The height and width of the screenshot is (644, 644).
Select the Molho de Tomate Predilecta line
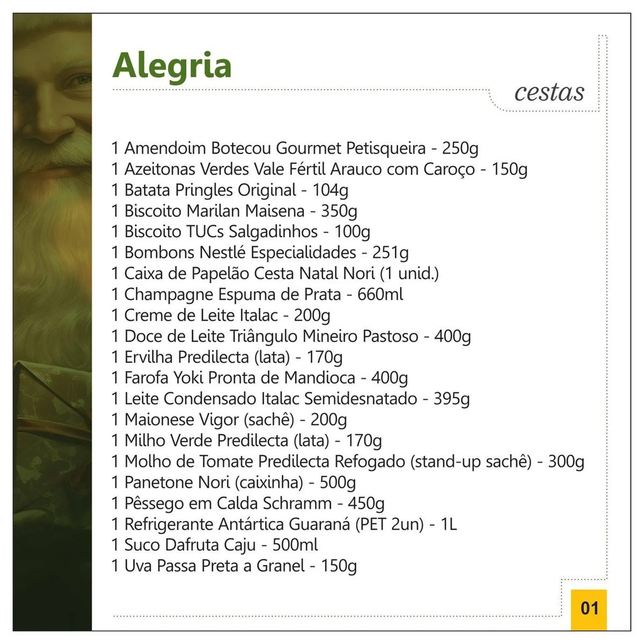pos(347,462)
